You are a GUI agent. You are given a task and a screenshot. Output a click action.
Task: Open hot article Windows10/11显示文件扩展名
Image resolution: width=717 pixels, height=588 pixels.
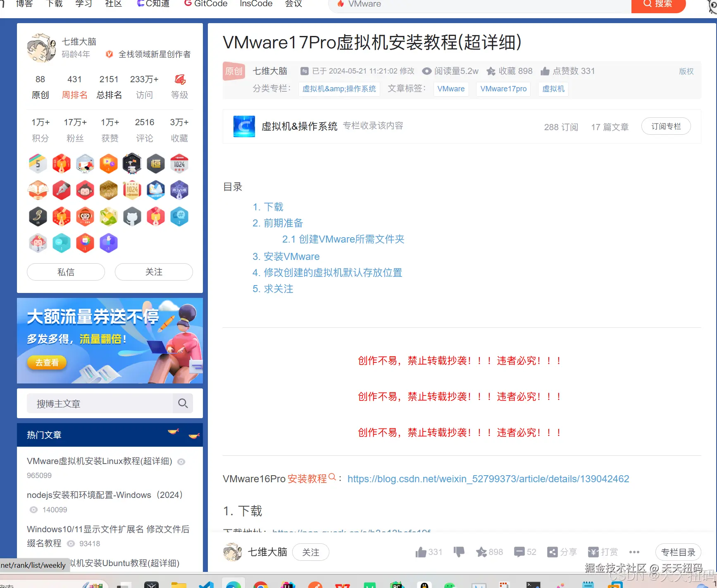(108, 536)
